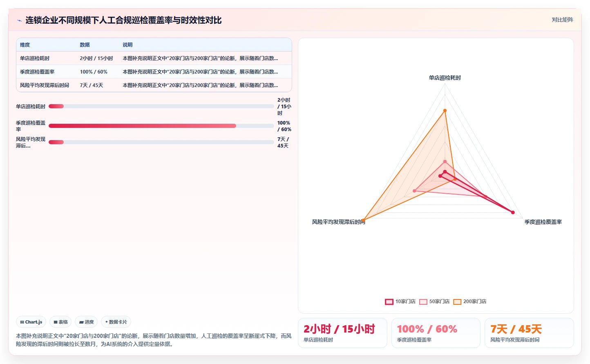Click the 7天 / 45天 data card

point(529,333)
